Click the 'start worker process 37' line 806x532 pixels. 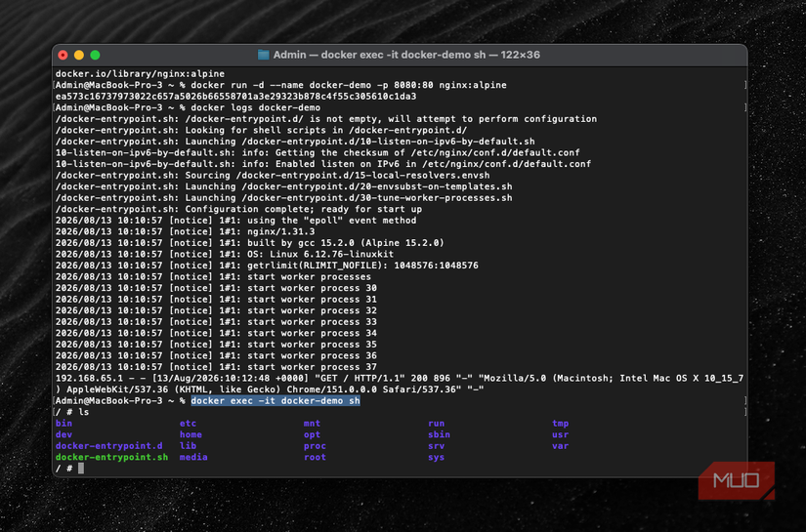(216, 368)
